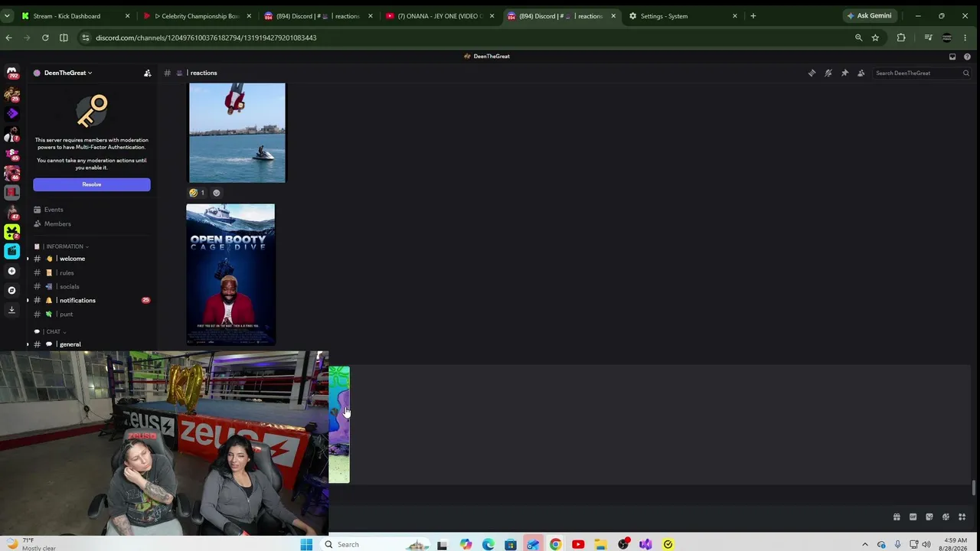Open a new browser tab with plus

pos(753,16)
